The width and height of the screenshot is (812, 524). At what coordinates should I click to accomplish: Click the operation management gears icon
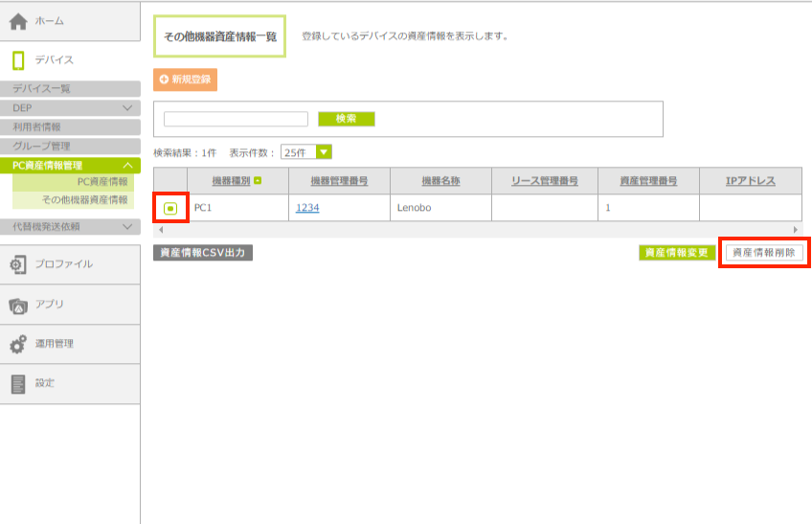pyautogui.click(x=17, y=344)
